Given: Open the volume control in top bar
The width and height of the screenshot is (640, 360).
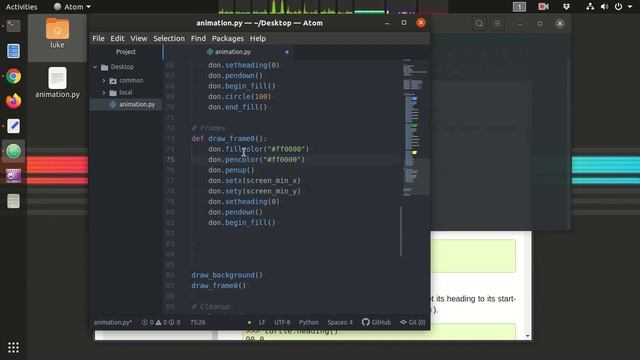Looking at the screenshot, I should [604, 7].
